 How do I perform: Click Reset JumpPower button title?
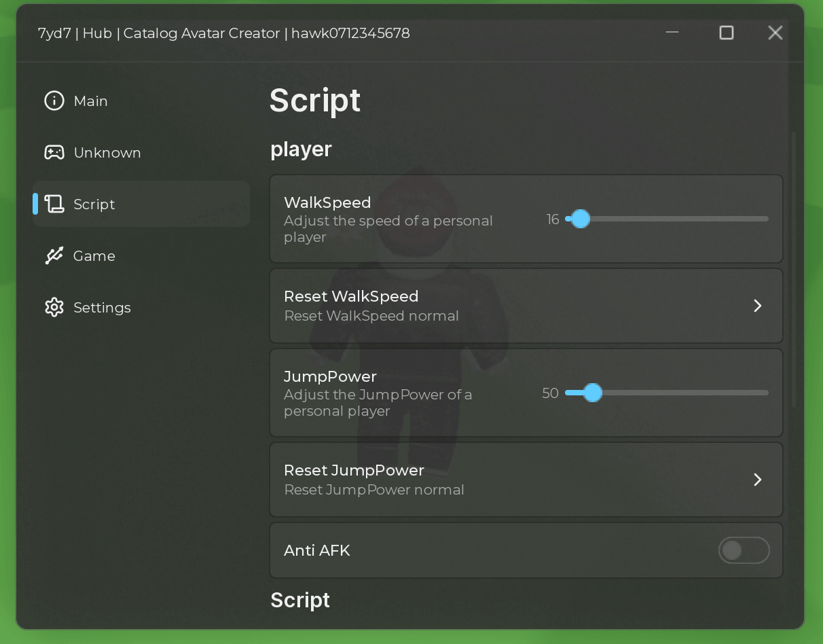tap(354, 470)
